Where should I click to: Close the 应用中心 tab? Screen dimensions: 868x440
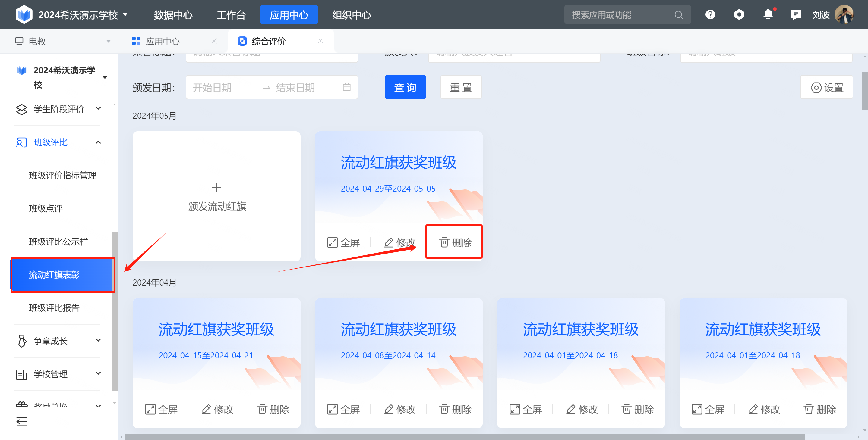(x=214, y=41)
